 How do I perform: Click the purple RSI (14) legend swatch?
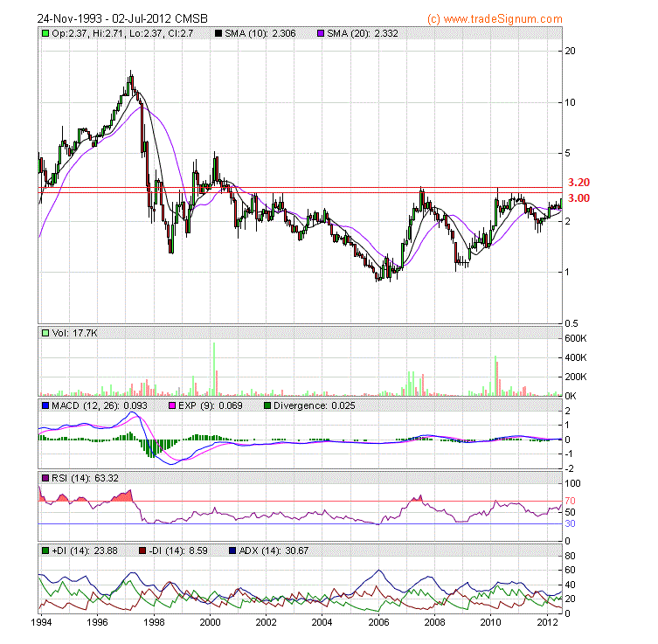pos(45,478)
